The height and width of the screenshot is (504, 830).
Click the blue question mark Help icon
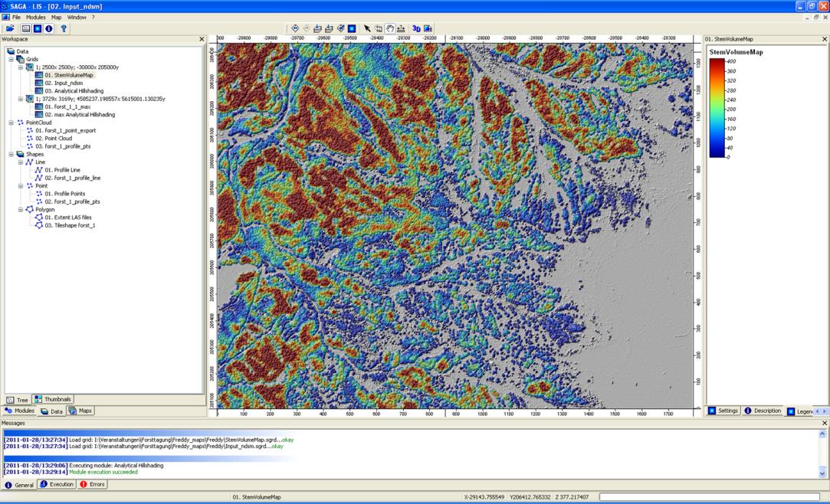[64, 28]
